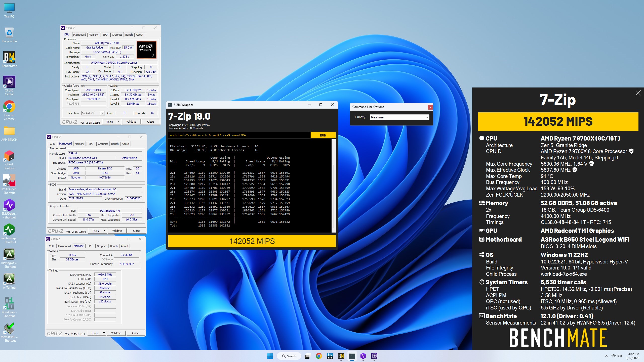Open the Recycle Bin desktop icon
Image resolution: width=644 pixels, height=362 pixels.
pos(9,35)
